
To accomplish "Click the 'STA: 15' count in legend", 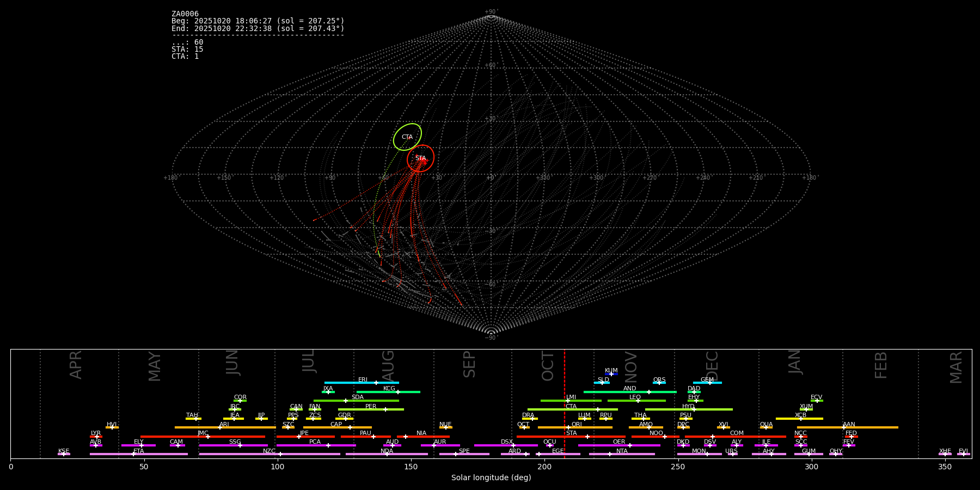I will click(x=187, y=50).
